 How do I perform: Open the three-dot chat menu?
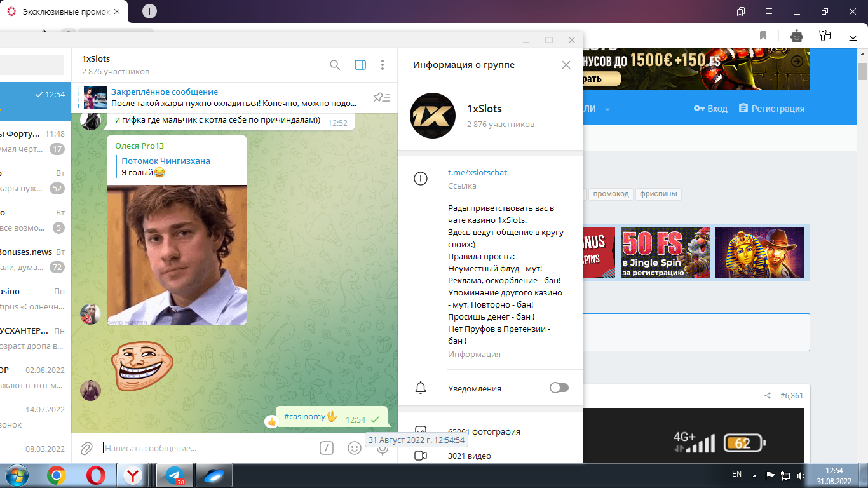383,65
